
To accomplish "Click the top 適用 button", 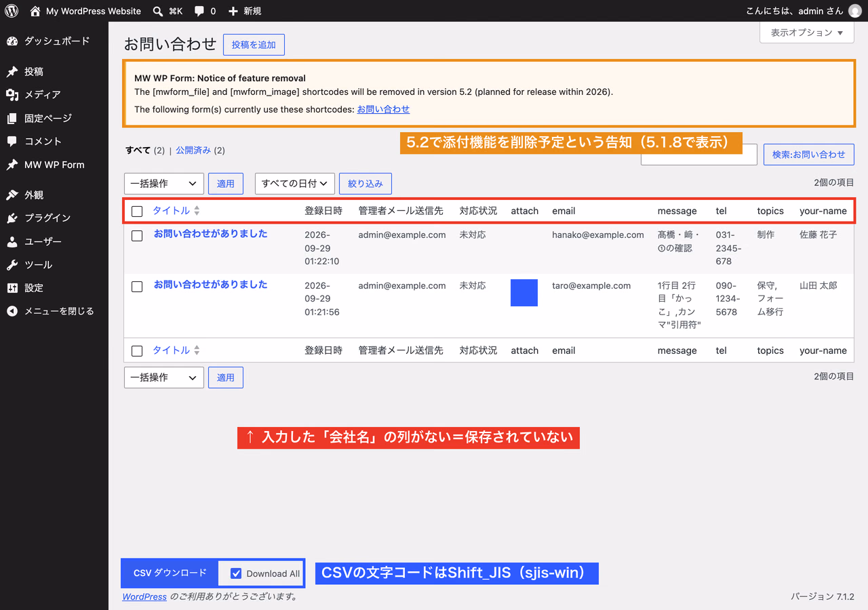I will (x=226, y=183).
